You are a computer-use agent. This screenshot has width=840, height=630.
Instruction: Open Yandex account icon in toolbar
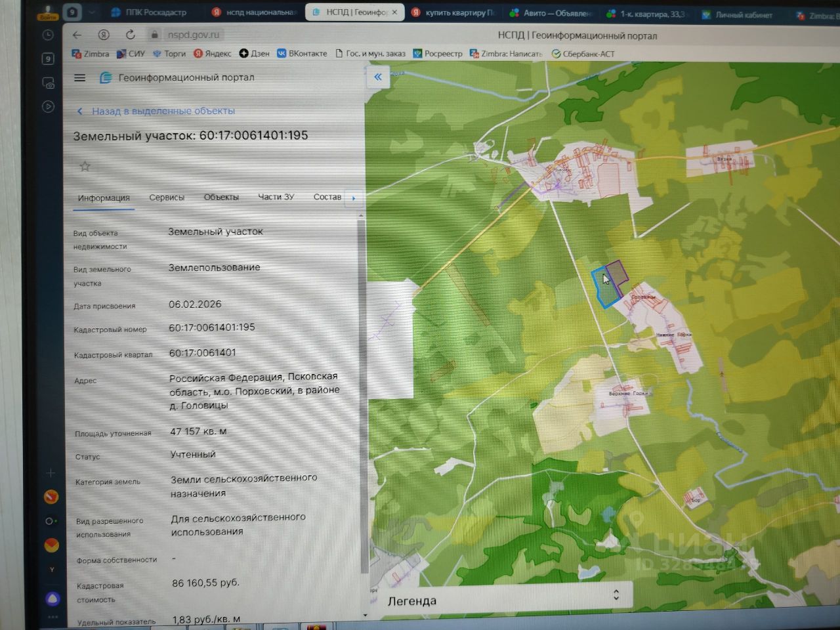coord(104,35)
